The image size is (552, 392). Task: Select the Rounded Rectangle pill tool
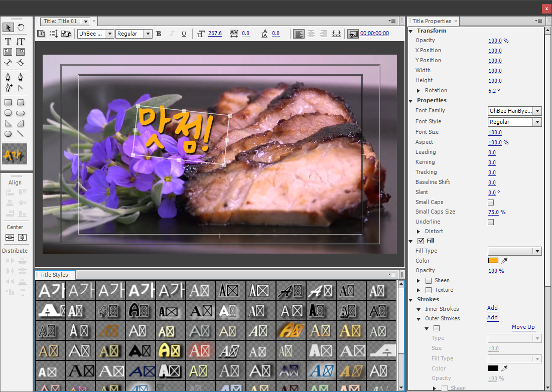[x=21, y=113]
